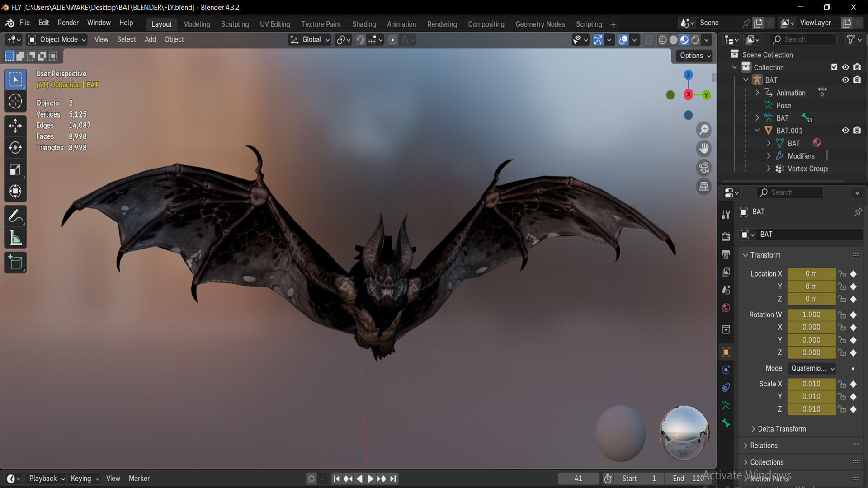The image size is (868, 488).
Task: Expand the Relations panel
Action: click(x=764, y=446)
